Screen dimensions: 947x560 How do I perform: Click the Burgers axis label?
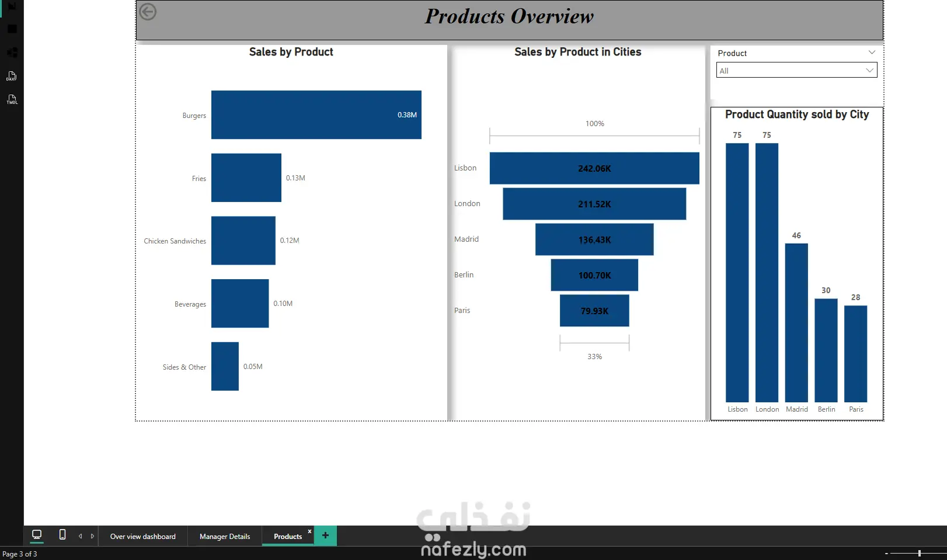[x=194, y=116]
